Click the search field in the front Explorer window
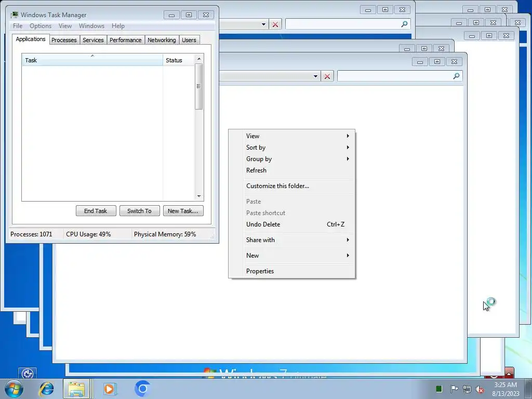Screen dimensions: 532x399 point(400,76)
